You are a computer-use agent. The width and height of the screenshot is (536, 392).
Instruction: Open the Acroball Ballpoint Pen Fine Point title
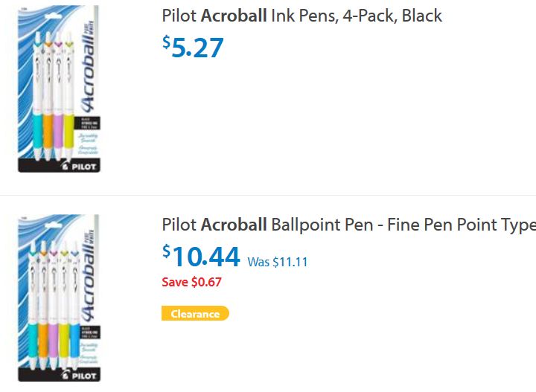point(348,225)
